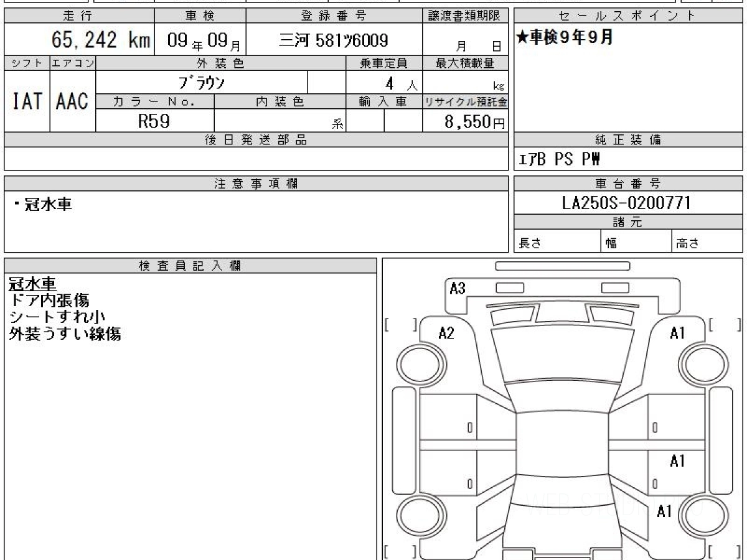Viewport: 747px width, 560px height.
Task: Click the A1 mark near rear right wheel
Action: click(665, 511)
